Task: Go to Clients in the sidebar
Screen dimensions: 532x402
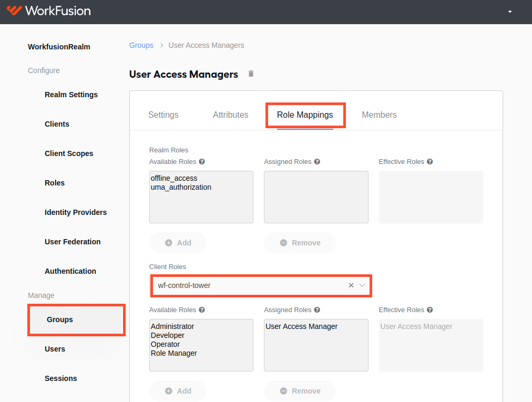Action: 57,124
